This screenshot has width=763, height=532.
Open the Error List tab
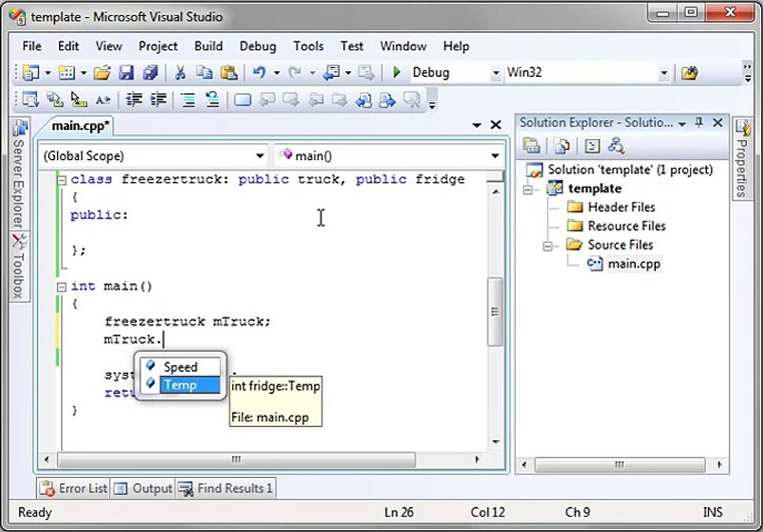pos(74,488)
